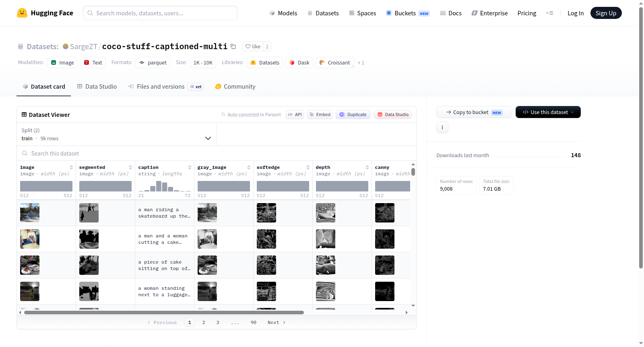Duplicate the dataset viewer
The width and height of the screenshot is (644, 347).
click(353, 114)
